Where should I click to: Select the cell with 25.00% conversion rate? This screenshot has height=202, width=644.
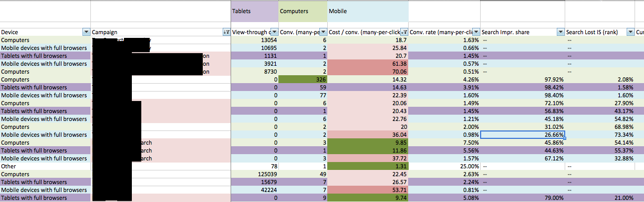point(444,166)
